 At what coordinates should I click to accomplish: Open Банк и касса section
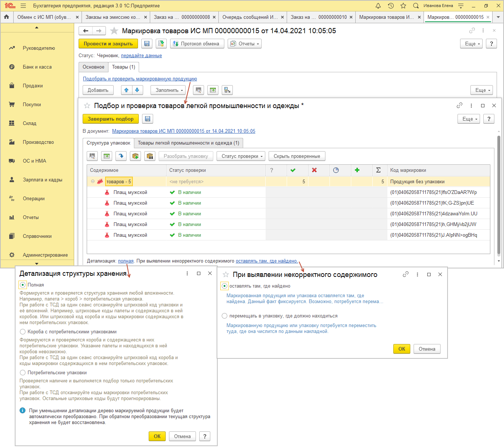pos(37,67)
